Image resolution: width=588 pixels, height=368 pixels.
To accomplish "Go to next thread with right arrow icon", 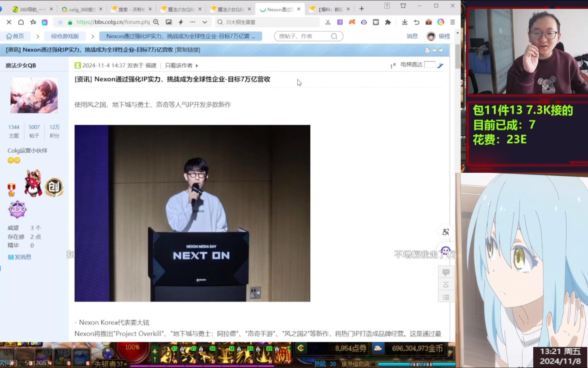I will (441, 50).
